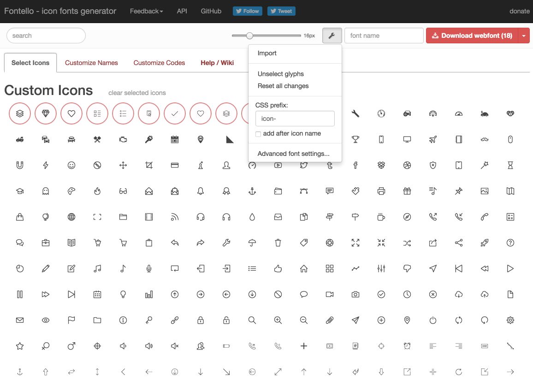This screenshot has width=533, height=392.
Task: Choose the thumbs up icon
Action: tap(278, 268)
